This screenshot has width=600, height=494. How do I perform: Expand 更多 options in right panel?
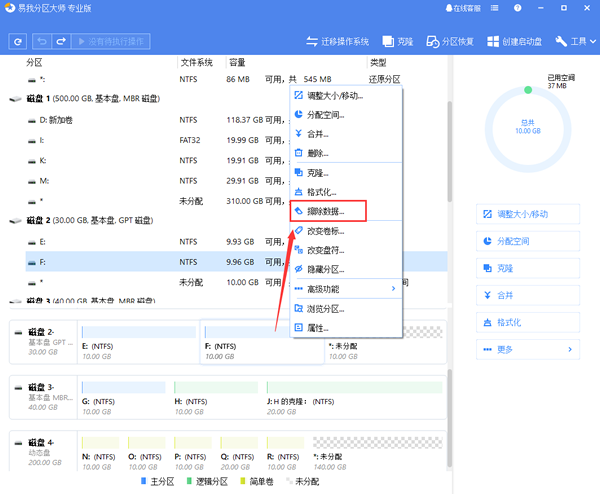tap(528, 349)
